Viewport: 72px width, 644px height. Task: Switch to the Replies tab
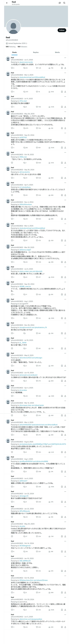pyautogui.click(x=36, y=52)
